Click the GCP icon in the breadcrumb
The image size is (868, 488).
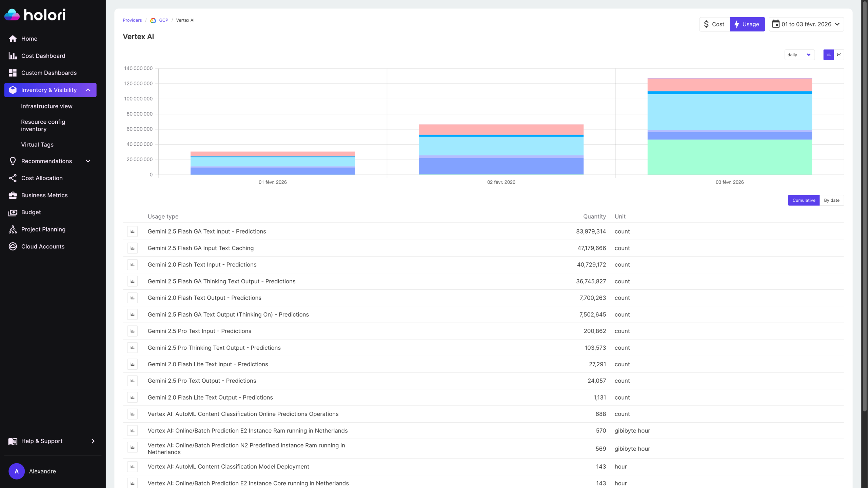153,20
